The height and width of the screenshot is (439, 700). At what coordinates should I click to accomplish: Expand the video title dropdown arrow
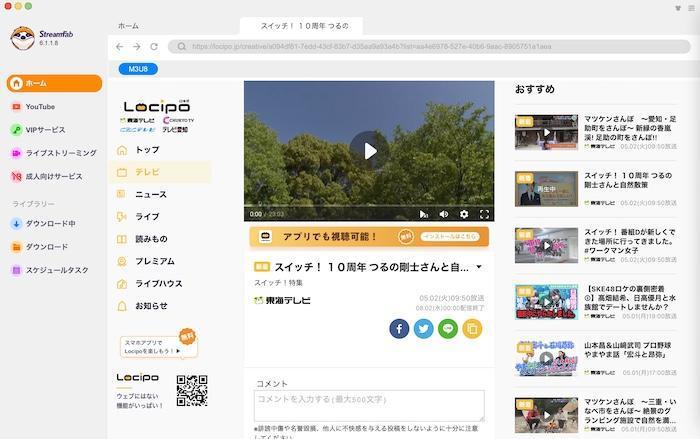pos(479,267)
